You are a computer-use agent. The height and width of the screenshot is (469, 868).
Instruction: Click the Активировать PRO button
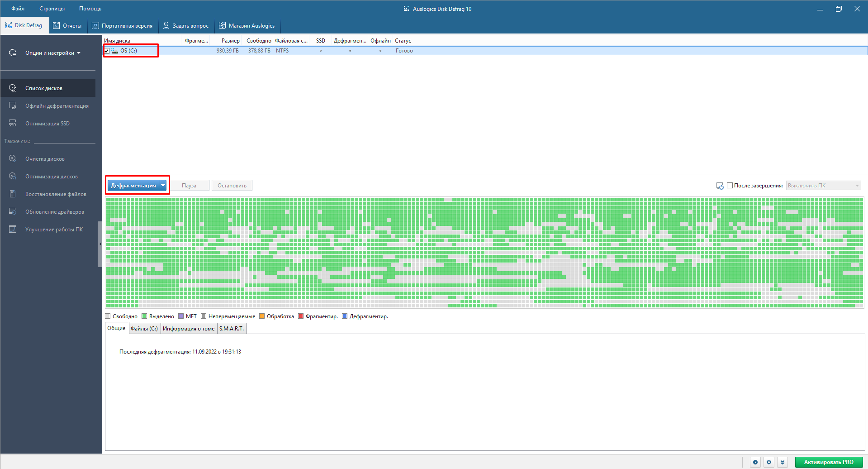click(x=828, y=462)
